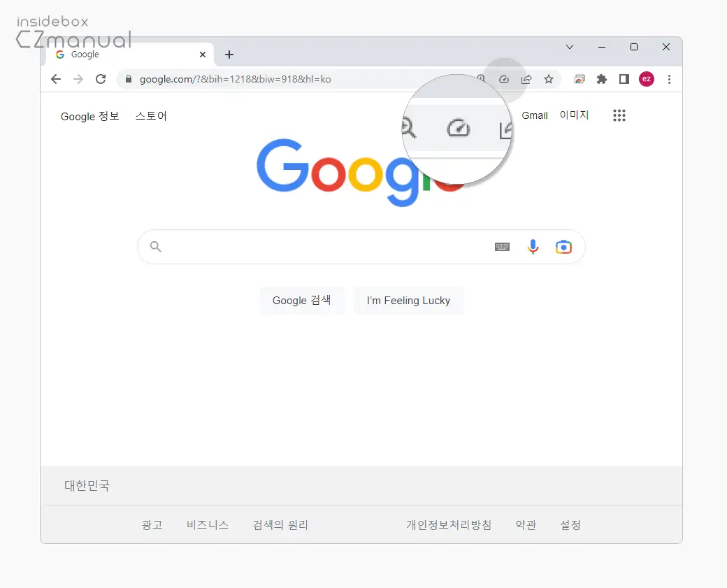
Task: Open the 개인정보처리방침 footer link
Action: (449, 525)
